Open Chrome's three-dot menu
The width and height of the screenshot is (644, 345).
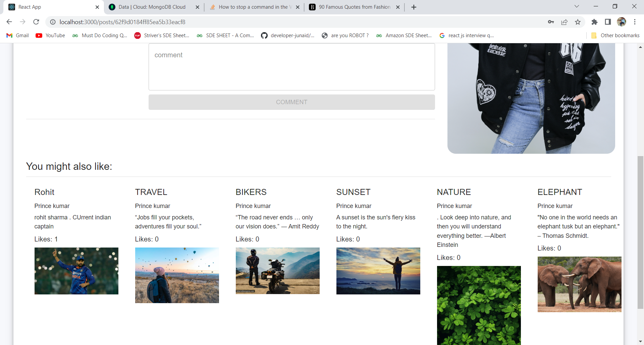[635, 22]
